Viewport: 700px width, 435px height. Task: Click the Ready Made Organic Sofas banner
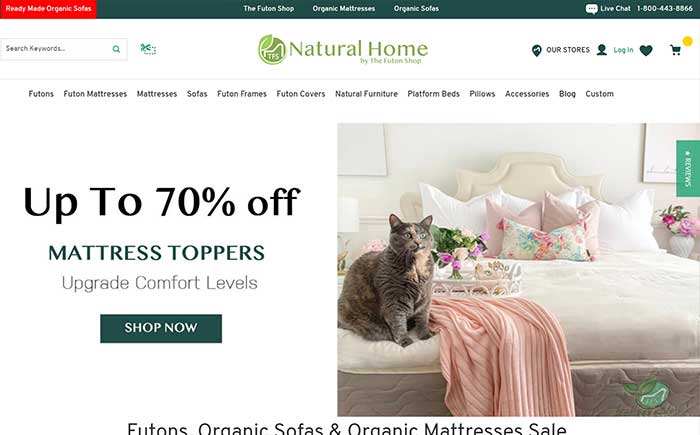(x=48, y=9)
